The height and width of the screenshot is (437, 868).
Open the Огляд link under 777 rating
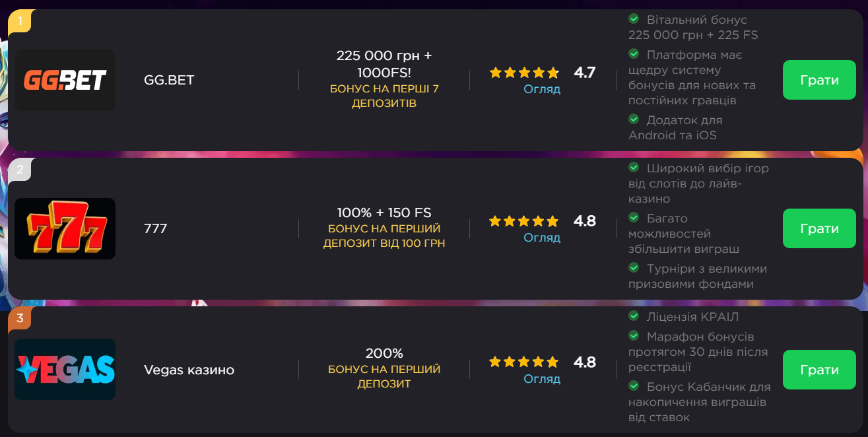point(542,238)
